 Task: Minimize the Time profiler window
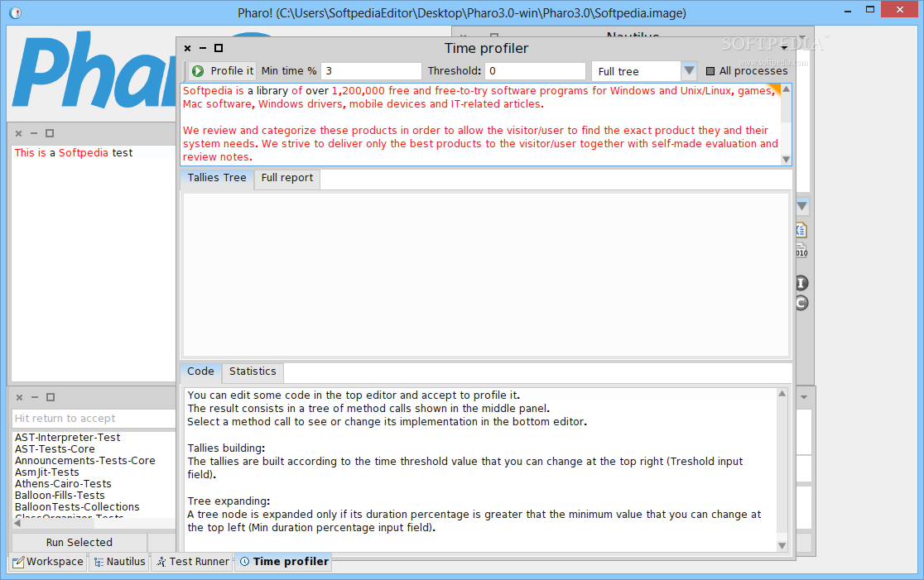coord(203,48)
